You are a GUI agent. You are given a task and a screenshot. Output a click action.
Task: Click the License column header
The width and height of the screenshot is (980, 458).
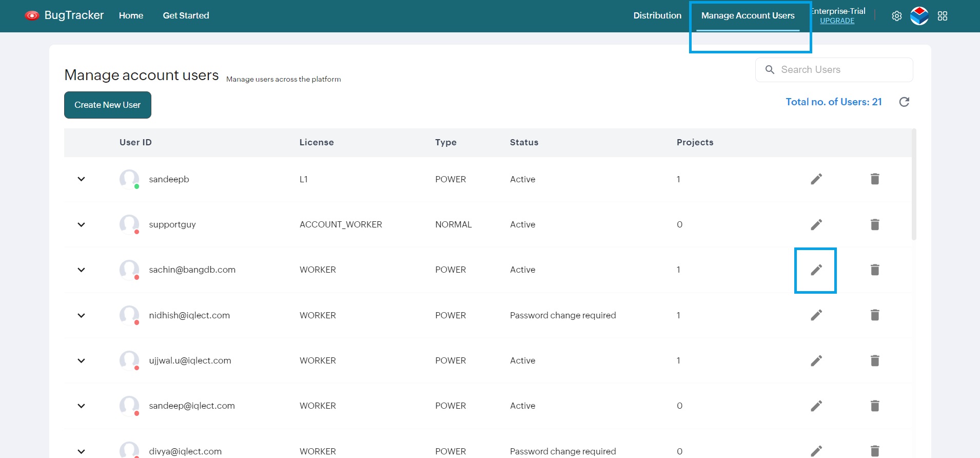point(317,142)
